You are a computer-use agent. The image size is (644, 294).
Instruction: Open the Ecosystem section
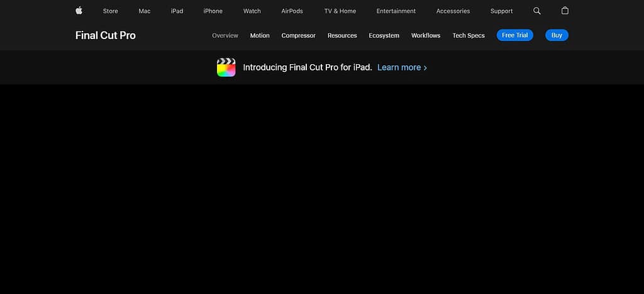click(384, 35)
